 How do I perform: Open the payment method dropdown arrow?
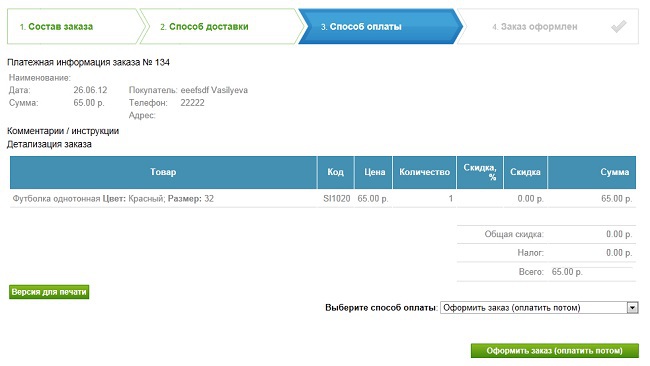click(632, 308)
